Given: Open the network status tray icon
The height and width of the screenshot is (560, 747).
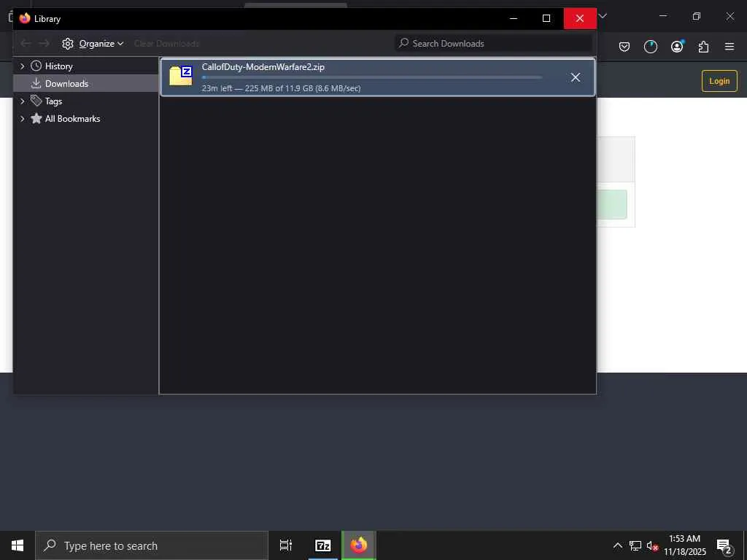Looking at the screenshot, I should (635, 545).
